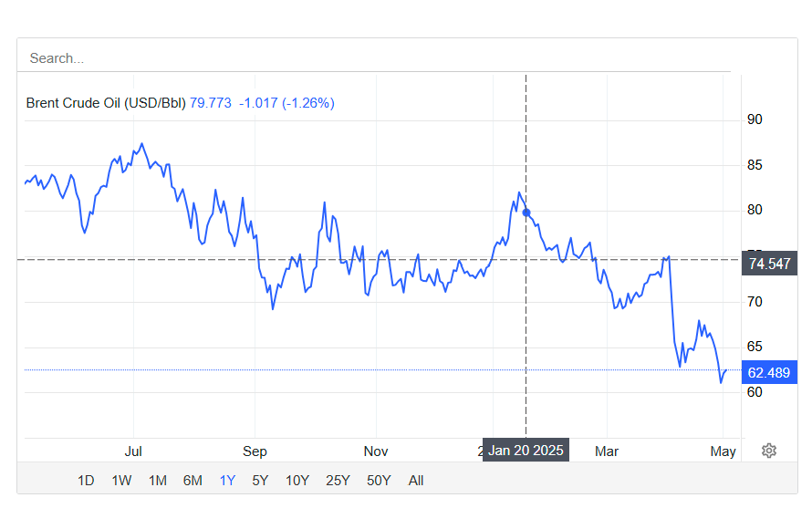
Task: Select the 1W time range
Action: point(121,481)
